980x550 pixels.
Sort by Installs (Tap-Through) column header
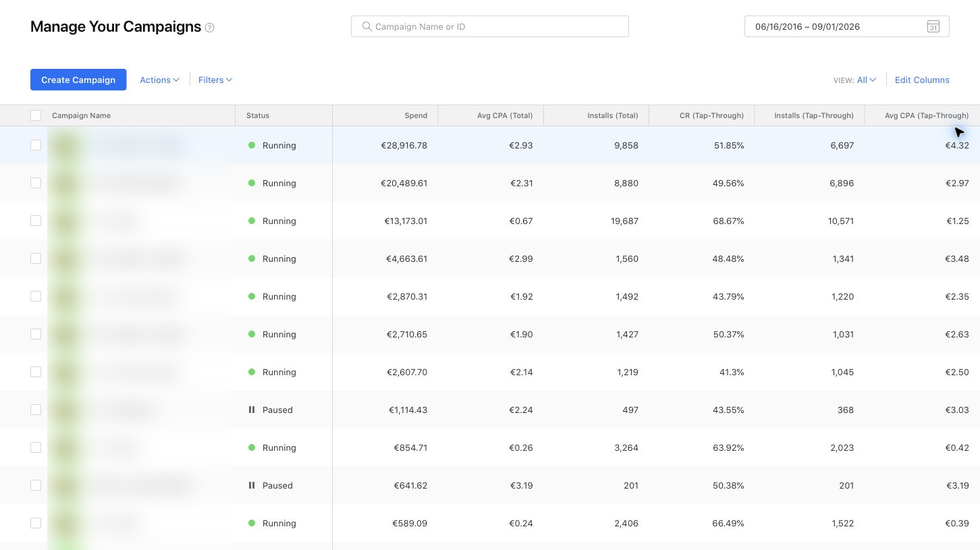(814, 115)
